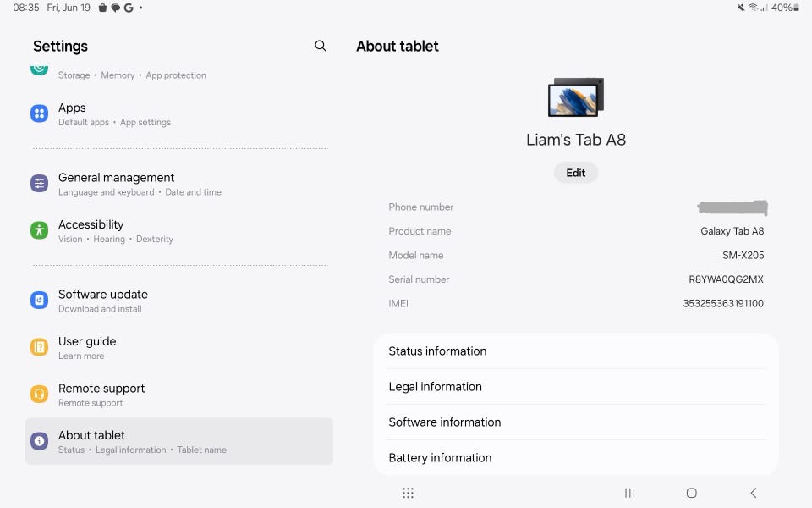This screenshot has width=812, height=508.
Task: Open General management settings
Action: click(x=179, y=184)
